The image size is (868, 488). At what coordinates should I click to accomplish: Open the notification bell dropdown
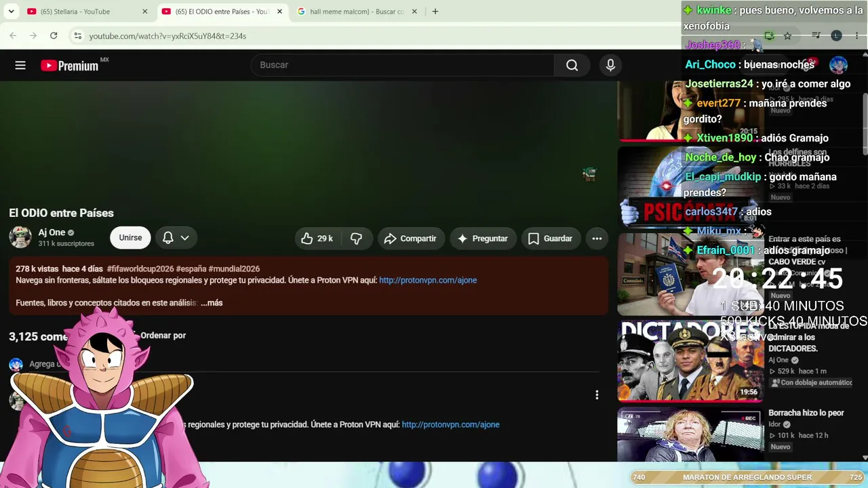coord(176,238)
